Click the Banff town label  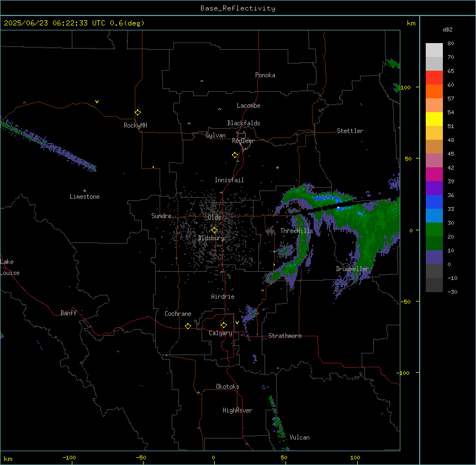tap(68, 313)
